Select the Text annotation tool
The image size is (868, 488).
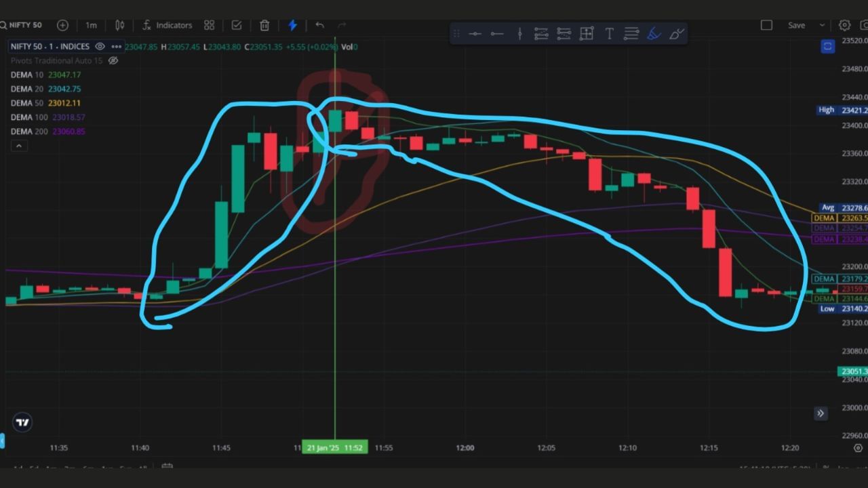click(x=609, y=33)
